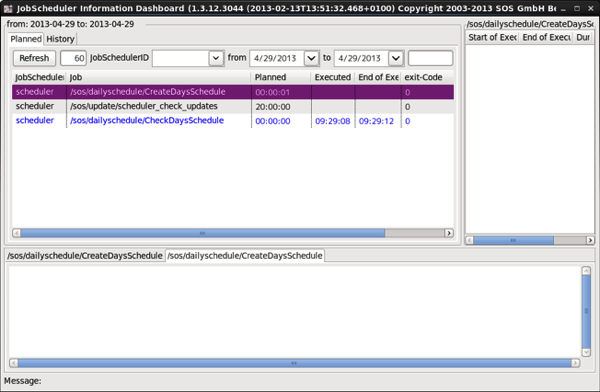Open the second CreateDaysSchedule log tab
The height and width of the screenshot is (392, 600).
pos(245,256)
